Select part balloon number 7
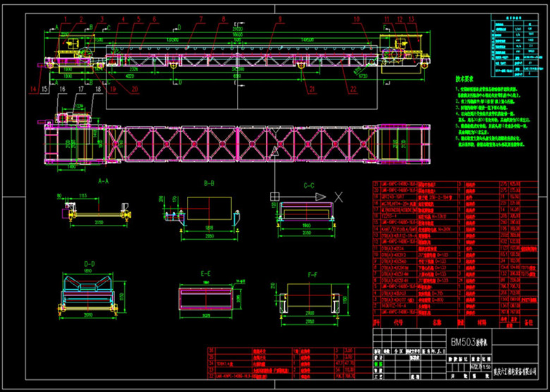Screen dimensions: 550x392 [200, 19]
